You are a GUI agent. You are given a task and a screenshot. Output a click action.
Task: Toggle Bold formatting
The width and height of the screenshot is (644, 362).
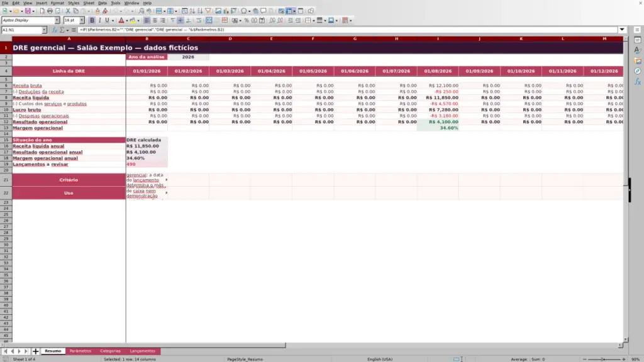pos(92,21)
